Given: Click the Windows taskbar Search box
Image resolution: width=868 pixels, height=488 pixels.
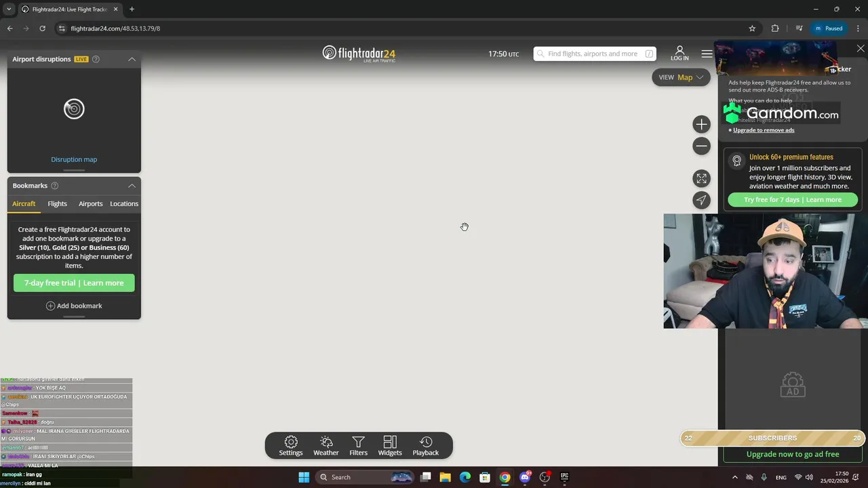Looking at the screenshot, I should [365, 477].
